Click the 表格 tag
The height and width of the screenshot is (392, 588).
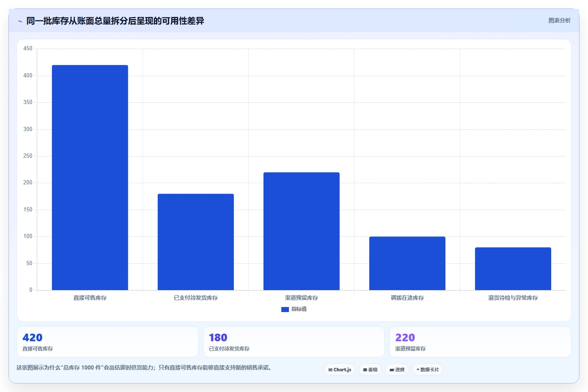point(370,370)
